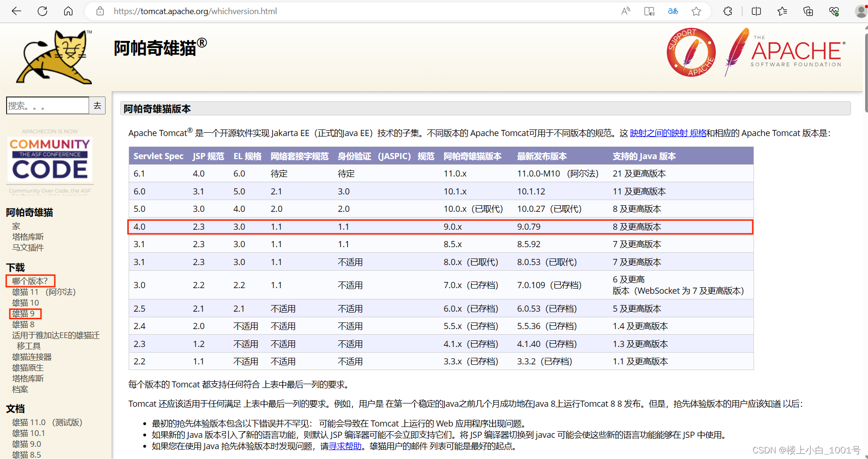Click the address bar URL

pos(195,11)
